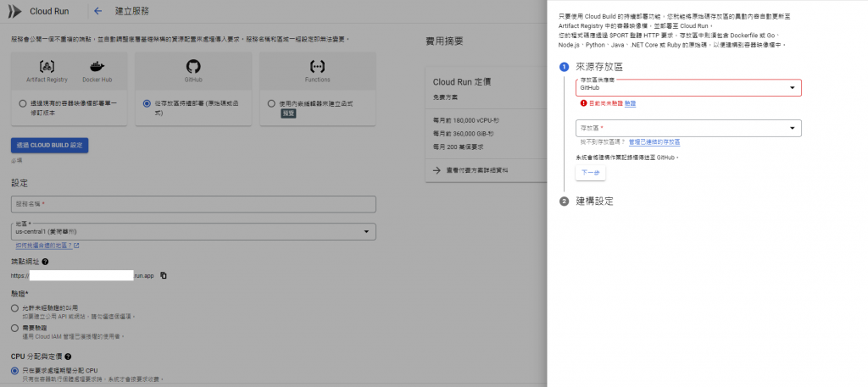Expand step 2 建構設定

click(x=594, y=202)
